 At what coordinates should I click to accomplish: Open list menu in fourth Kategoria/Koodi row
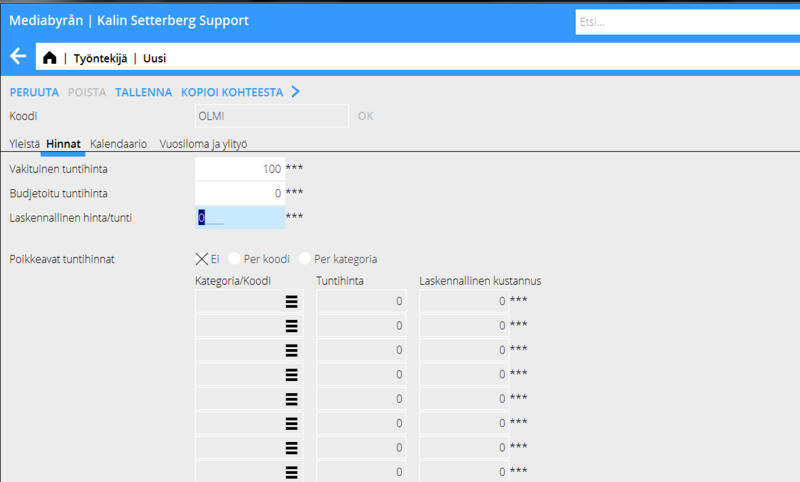click(x=291, y=375)
